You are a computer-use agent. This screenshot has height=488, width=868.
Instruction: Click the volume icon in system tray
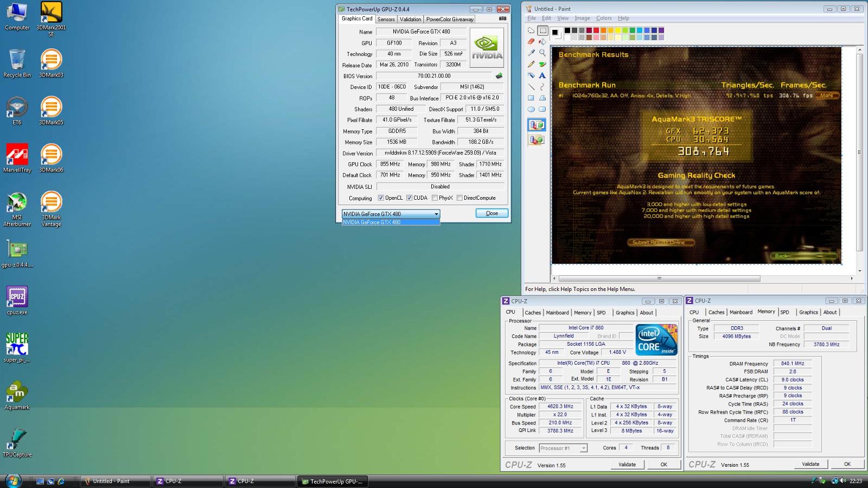[843, 480]
